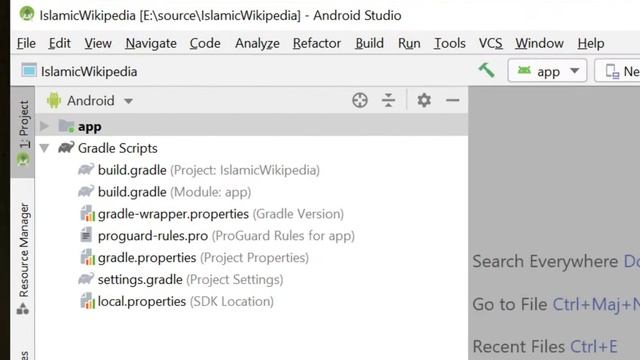
Task: Select gradle.properties (Project Properties)
Action: (x=203, y=258)
